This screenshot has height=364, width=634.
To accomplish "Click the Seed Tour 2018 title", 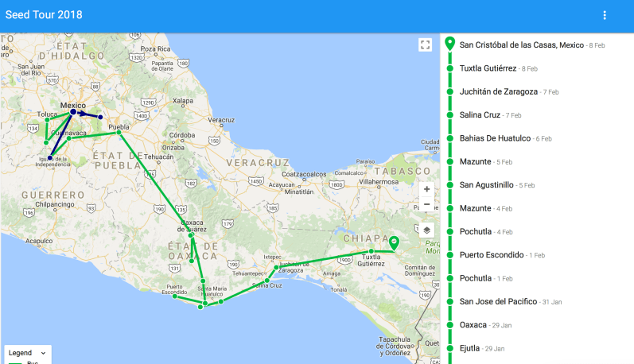I will (44, 16).
